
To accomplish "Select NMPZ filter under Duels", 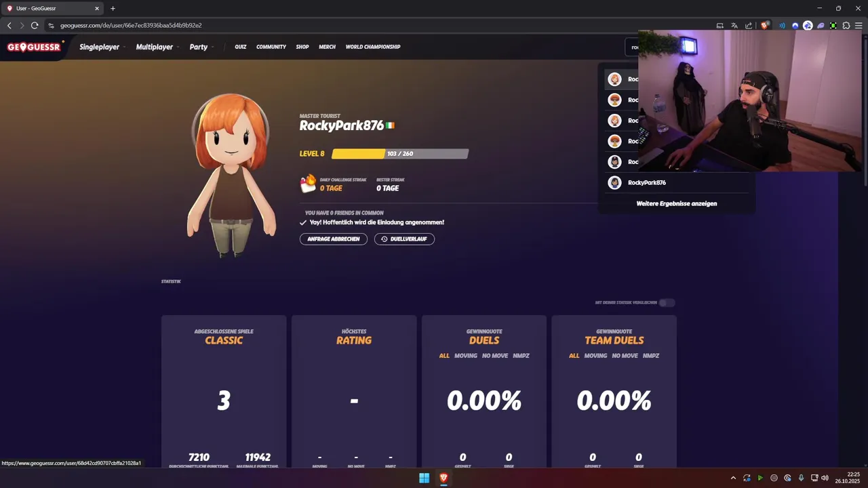I will coord(521,355).
